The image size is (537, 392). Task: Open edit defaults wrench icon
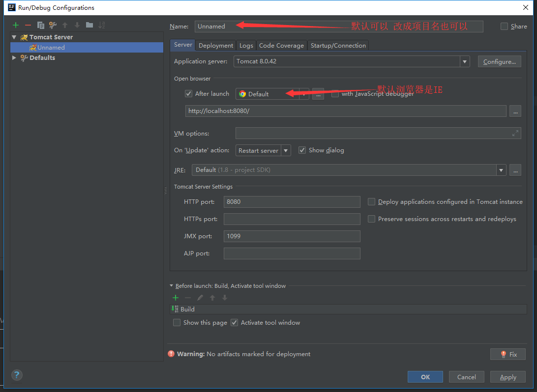53,25
